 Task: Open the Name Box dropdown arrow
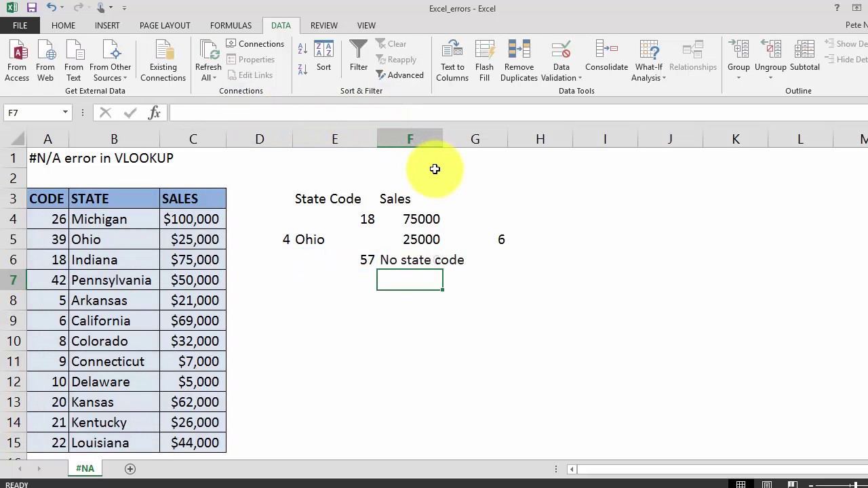(x=65, y=113)
